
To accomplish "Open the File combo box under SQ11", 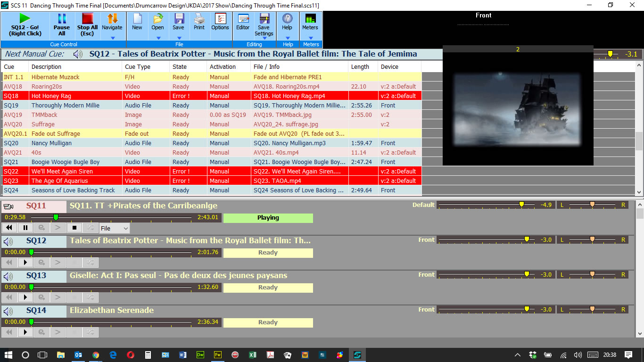I will tap(114, 228).
